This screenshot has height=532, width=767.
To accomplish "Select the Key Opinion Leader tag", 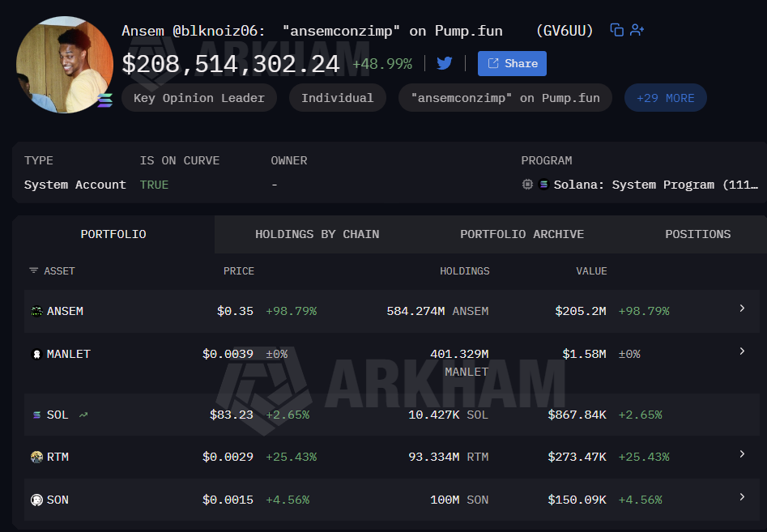I will (199, 98).
